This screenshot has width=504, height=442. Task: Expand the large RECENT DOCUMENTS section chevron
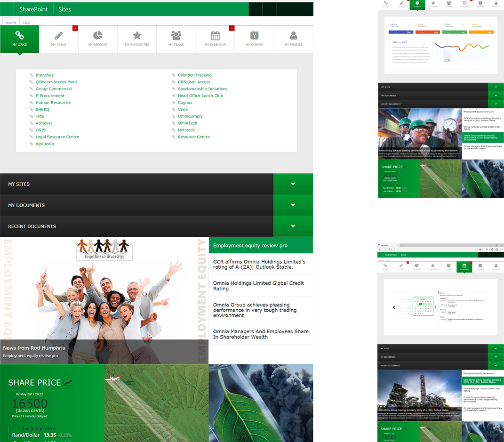click(293, 226)
